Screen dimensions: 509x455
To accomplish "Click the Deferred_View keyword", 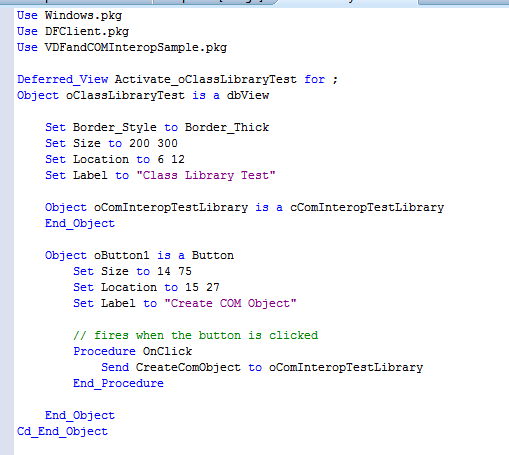I will (x=63, y=79).
